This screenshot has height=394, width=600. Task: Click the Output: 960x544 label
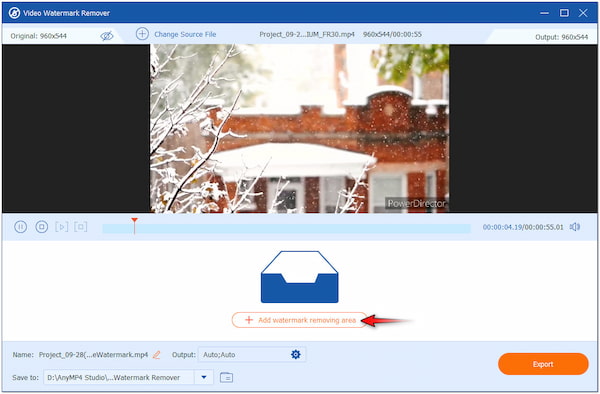tap(561, 37)
